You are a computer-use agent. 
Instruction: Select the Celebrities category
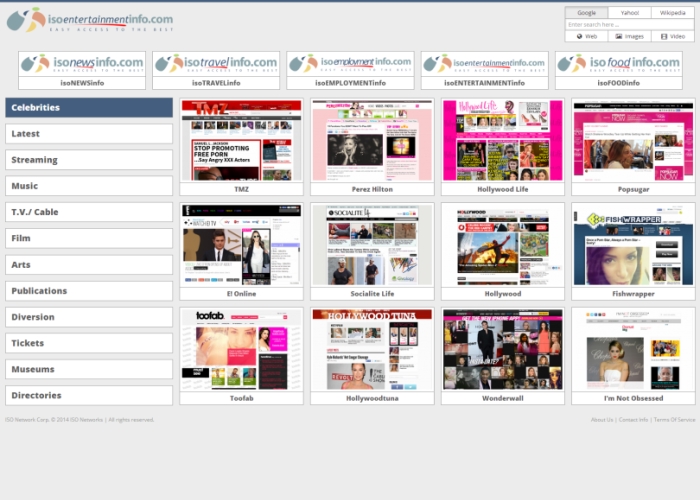[x=89, y=108]
